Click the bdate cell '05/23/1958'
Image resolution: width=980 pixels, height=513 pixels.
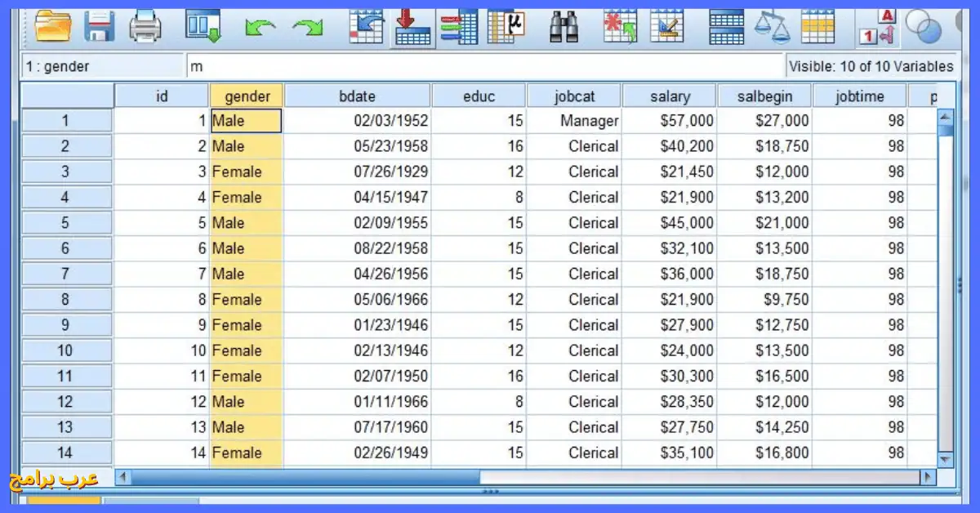tap(358, 146)
